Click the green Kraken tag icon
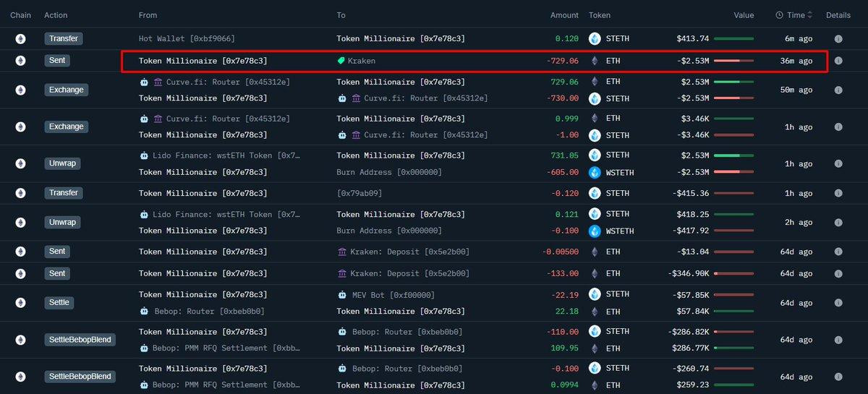Image resolution: width=868 pixels, height=394 pixels. point(341,61)
